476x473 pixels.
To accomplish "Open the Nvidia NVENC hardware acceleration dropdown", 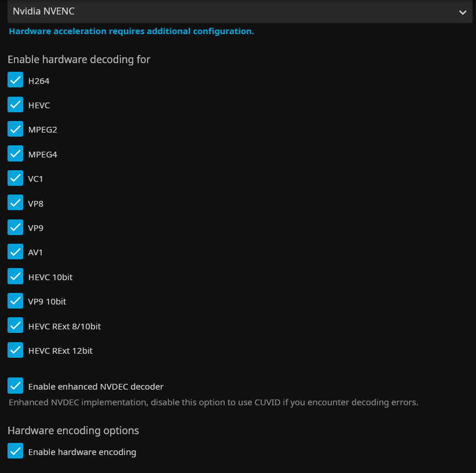I will (232, 12).
